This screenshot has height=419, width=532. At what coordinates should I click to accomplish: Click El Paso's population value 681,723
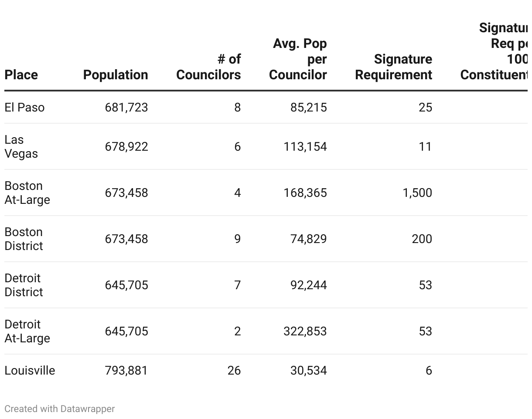click(x=126, y=108)
